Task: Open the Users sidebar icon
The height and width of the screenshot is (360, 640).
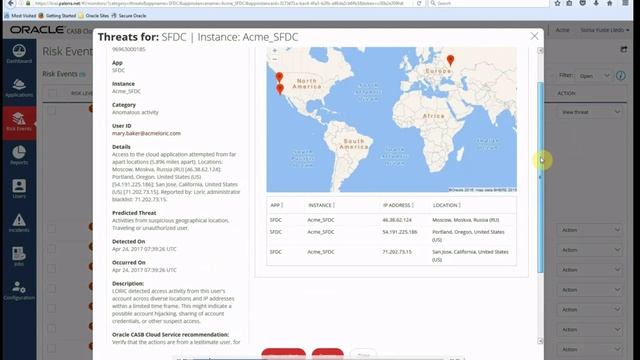Action: pos(19,189)
